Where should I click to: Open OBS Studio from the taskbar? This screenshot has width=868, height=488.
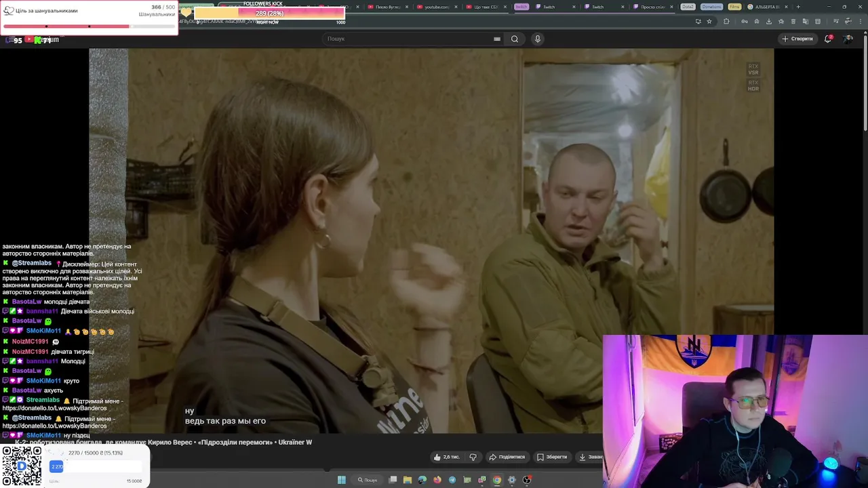click(x=527, y=480)
